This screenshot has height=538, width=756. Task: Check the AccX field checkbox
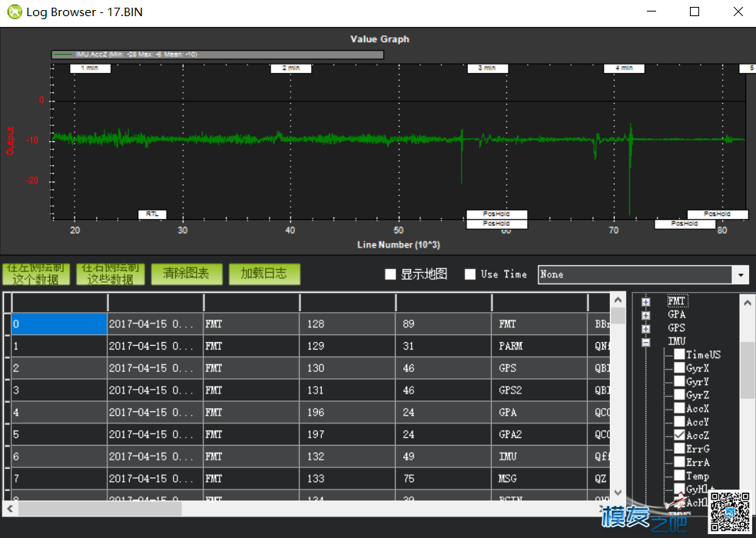[x=679, y=409]
